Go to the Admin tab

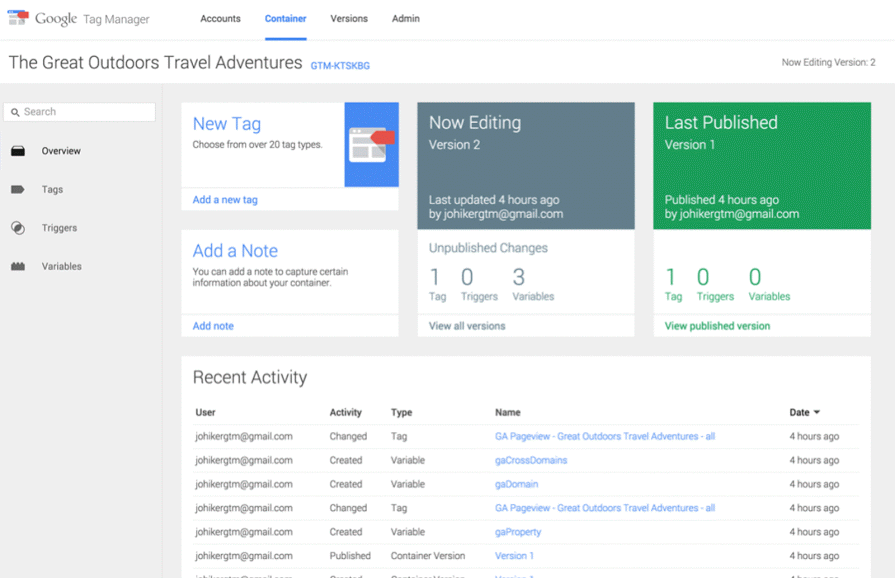406,19
